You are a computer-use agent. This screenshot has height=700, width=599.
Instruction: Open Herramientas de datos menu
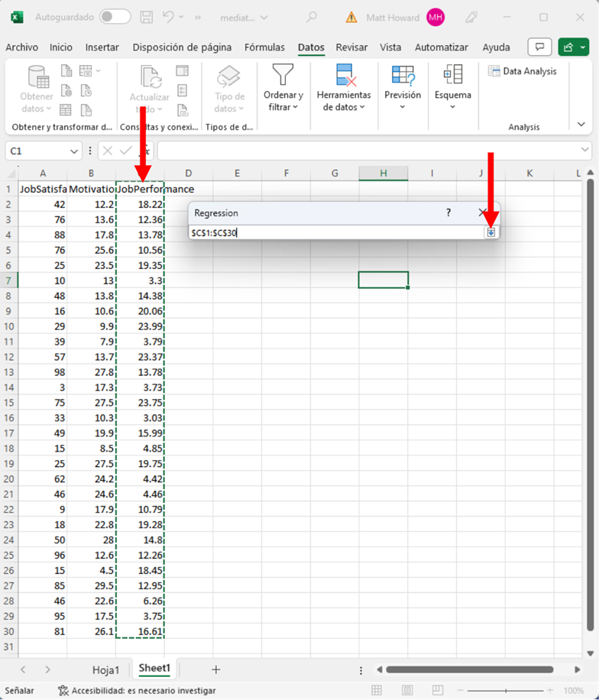(x=344, y=89)
